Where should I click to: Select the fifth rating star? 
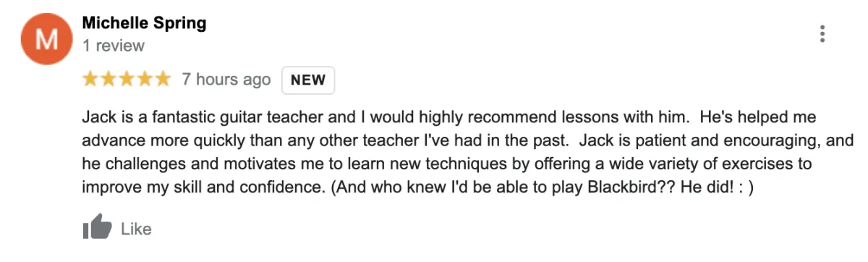tap(163, 79)
